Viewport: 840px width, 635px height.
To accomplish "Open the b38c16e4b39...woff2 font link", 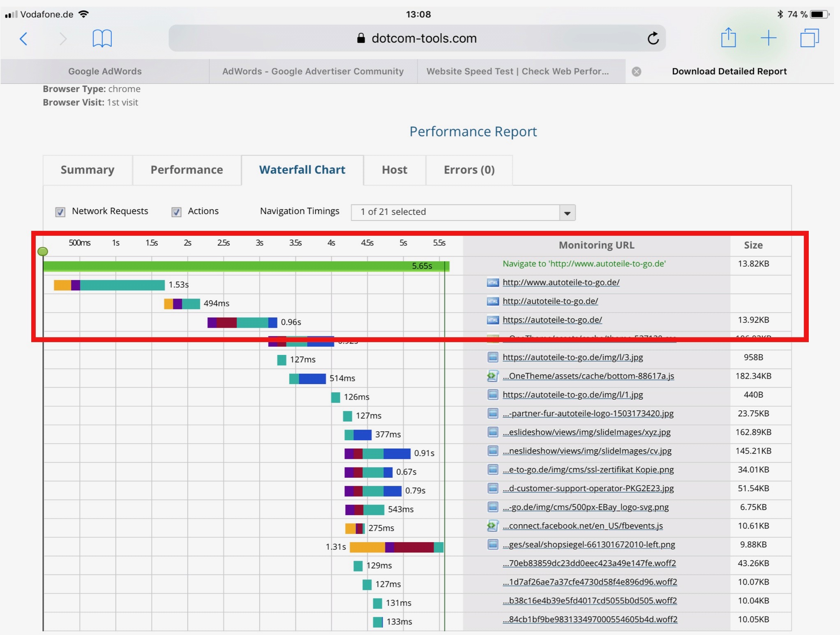I will 590,600.
